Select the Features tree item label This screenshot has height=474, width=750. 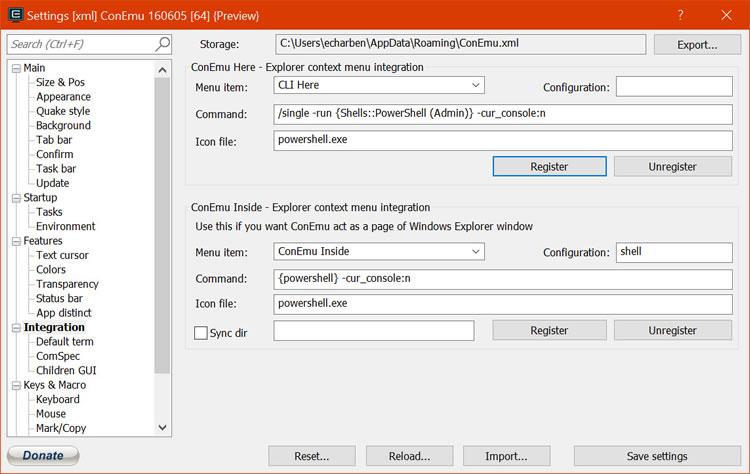tap(43, 241)
